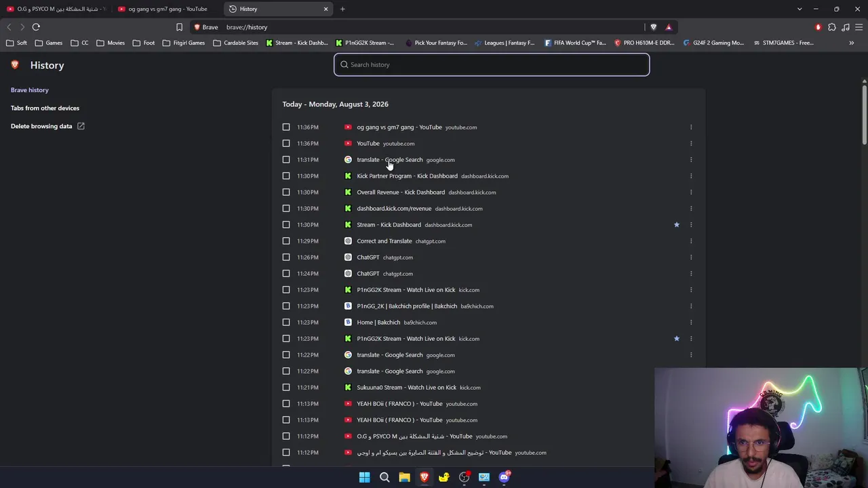Click the Search history input field
The image size is (868, 488).
tap(492, 64)
